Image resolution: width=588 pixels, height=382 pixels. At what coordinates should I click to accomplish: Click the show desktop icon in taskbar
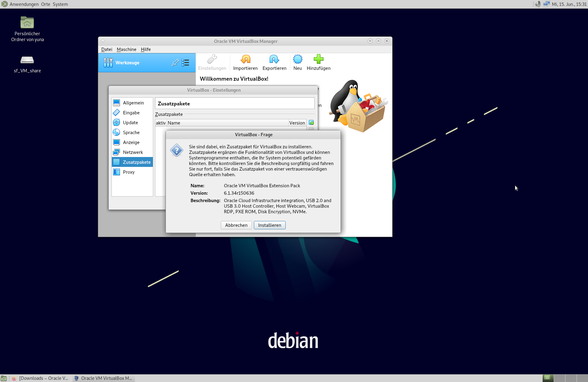coord(4,378)
